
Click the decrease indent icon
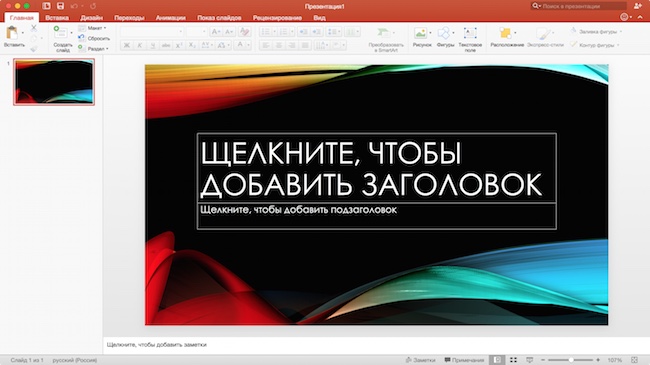pos(303,32)
